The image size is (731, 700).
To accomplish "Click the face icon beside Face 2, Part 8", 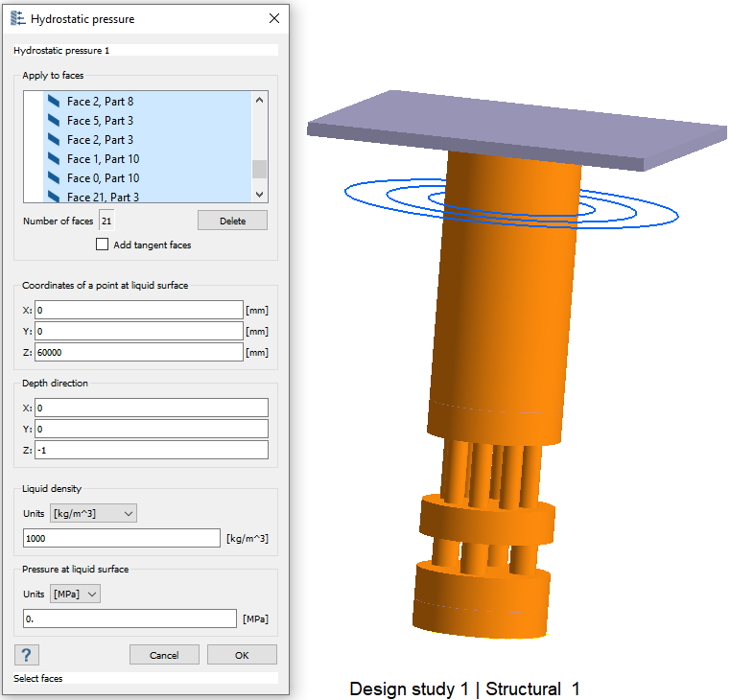I will 53,102.
